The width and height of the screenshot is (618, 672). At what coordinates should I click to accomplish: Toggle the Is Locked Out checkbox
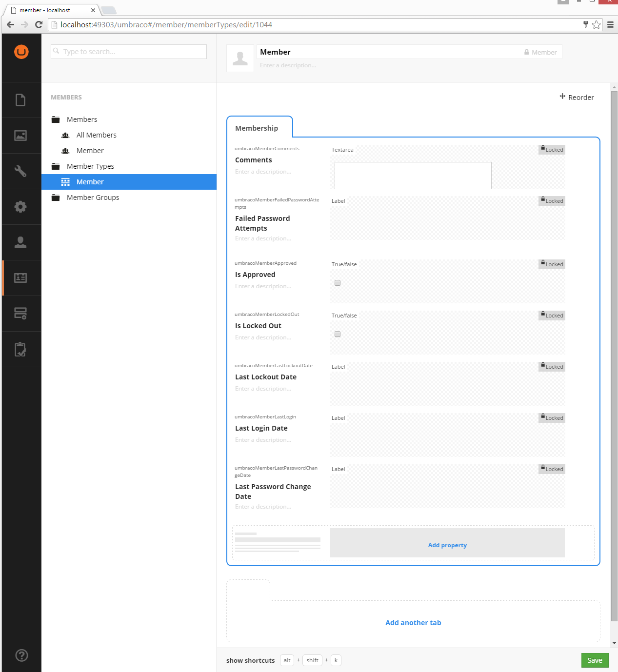coord(338,334)
